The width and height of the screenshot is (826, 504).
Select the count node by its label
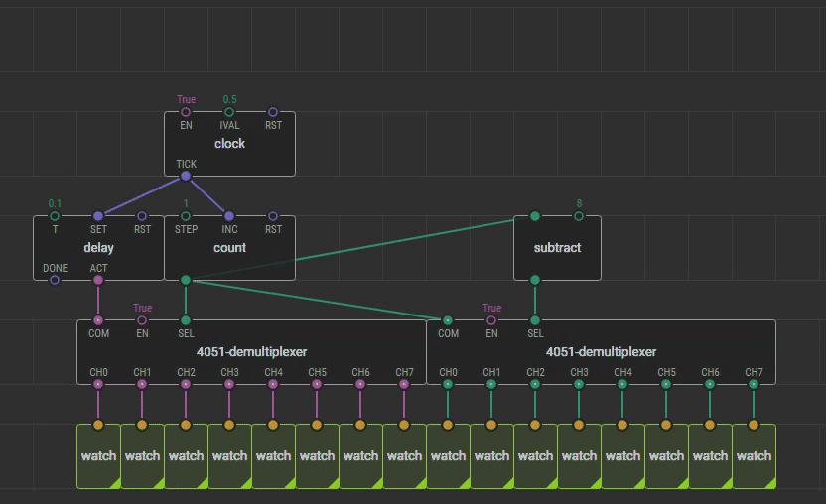pyautogui.click(x=229, y=247)
